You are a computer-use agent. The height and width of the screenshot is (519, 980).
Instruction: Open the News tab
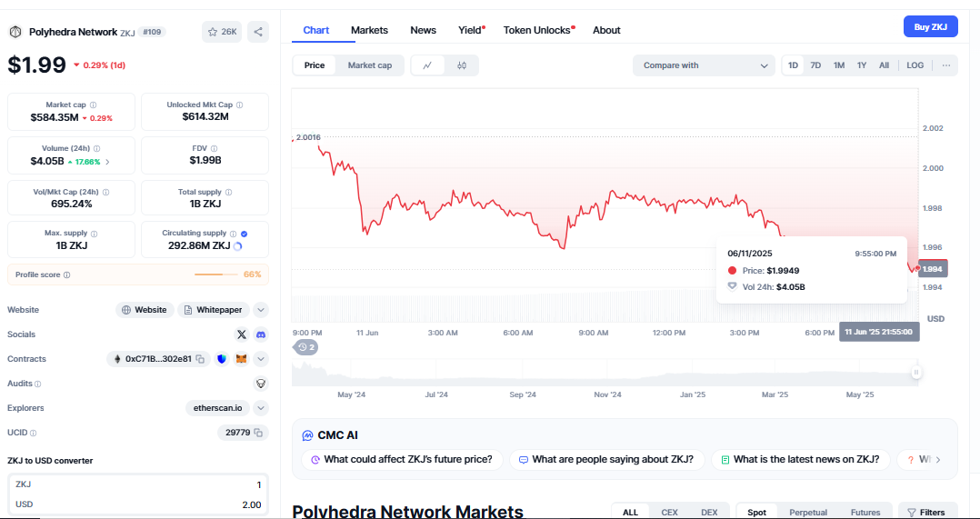pos(423,30)
